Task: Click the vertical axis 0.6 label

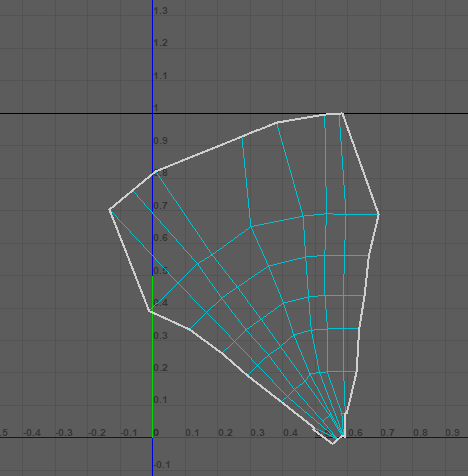Action: point(161,238)
